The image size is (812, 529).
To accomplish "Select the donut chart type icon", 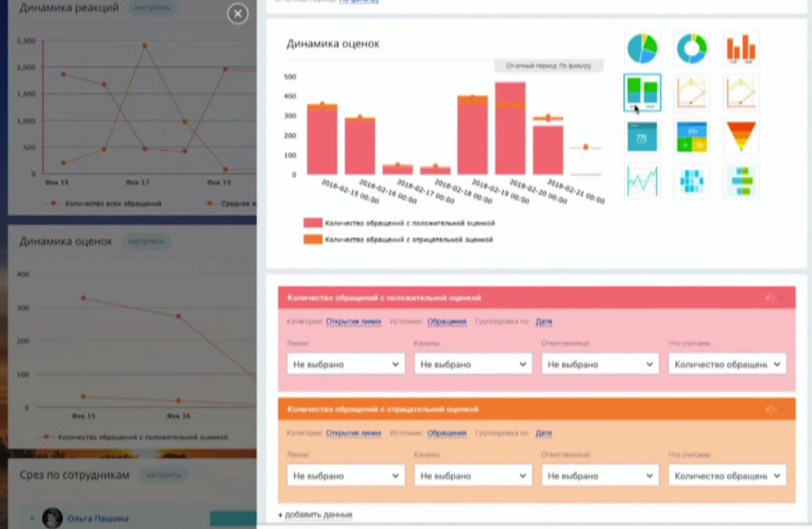I will pos(691,48).
